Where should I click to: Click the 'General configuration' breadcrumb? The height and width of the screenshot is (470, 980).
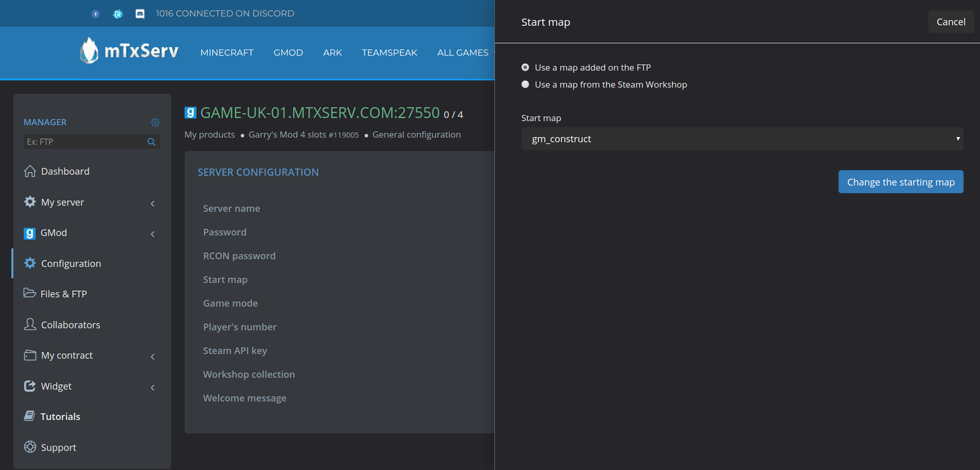point(417,135)
